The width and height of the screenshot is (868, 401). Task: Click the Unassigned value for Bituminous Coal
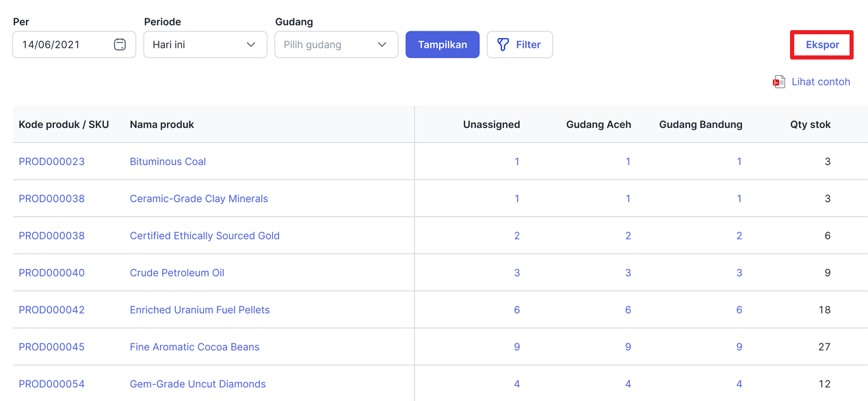coord(517,161)
